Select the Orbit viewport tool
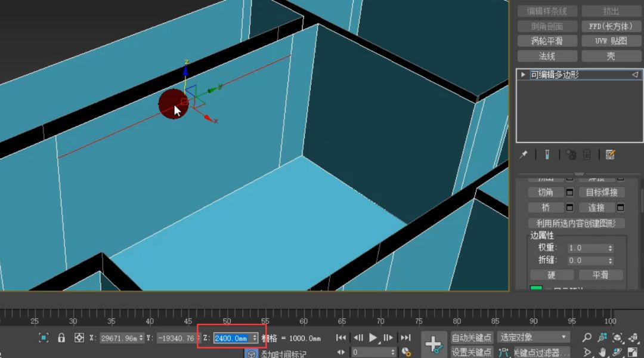The height and width of the screenshot is (358, 644). (618, 352)
